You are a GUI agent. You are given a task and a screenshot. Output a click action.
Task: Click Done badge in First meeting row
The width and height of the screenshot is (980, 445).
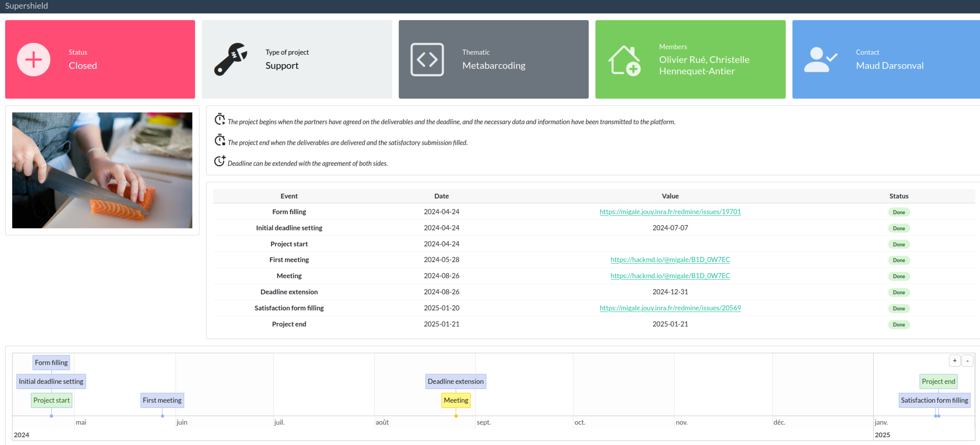pos(899,260)
